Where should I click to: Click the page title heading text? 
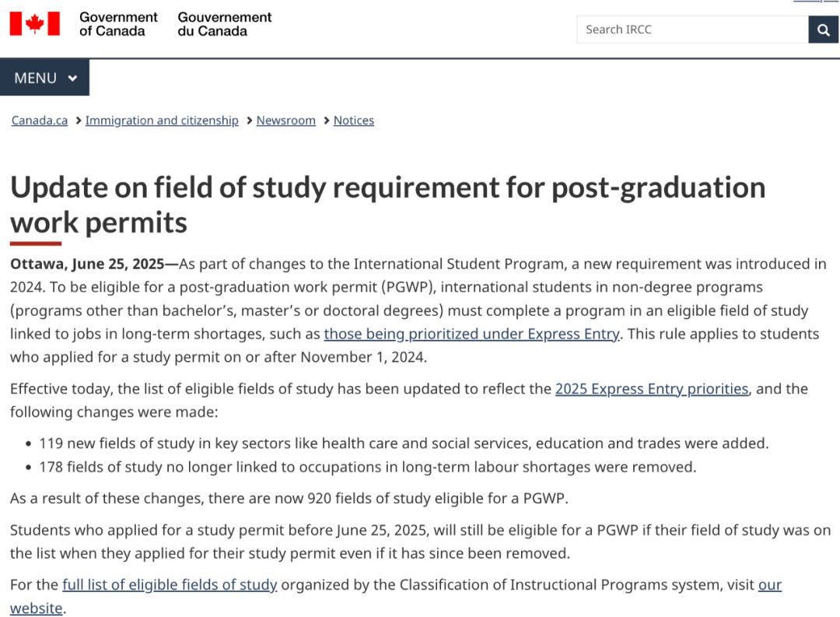[x=387, y=205]
